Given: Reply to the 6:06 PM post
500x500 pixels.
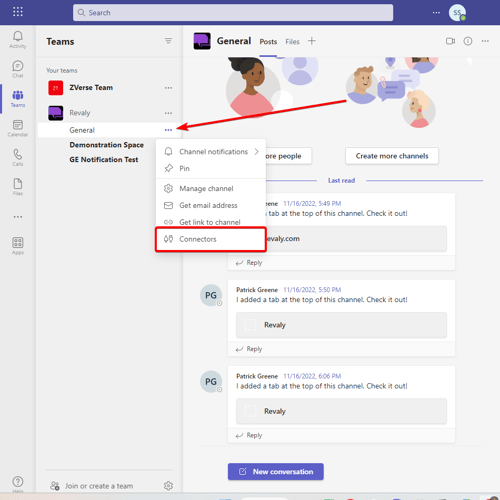Looking at the screenshot, I should [249, 435].
